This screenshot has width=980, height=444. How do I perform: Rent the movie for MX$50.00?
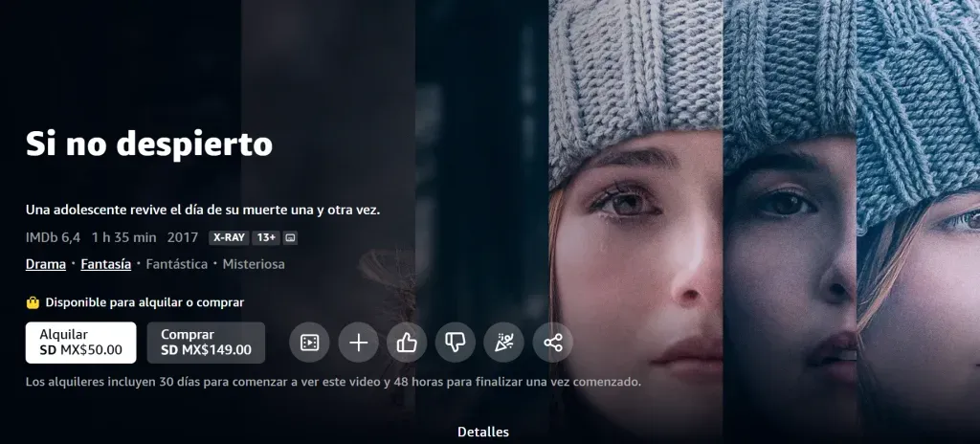(81, 343)
